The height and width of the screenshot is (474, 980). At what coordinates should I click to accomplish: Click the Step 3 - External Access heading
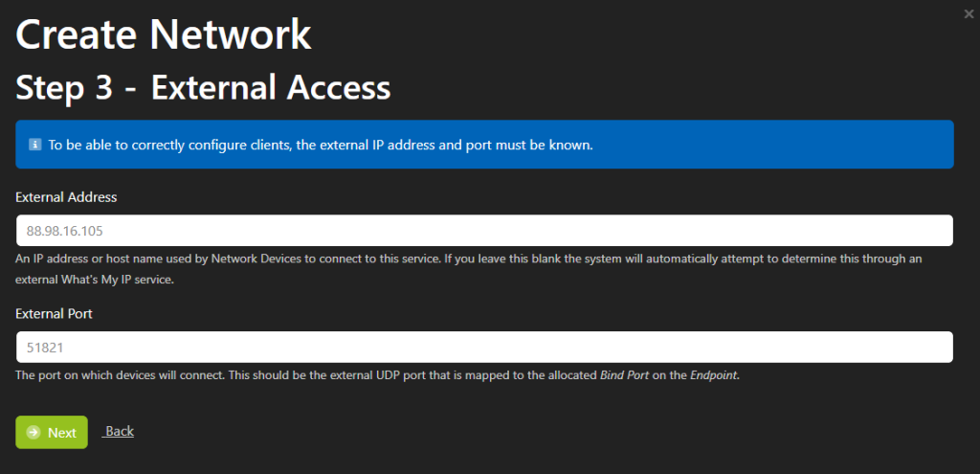tap(203, 87)
